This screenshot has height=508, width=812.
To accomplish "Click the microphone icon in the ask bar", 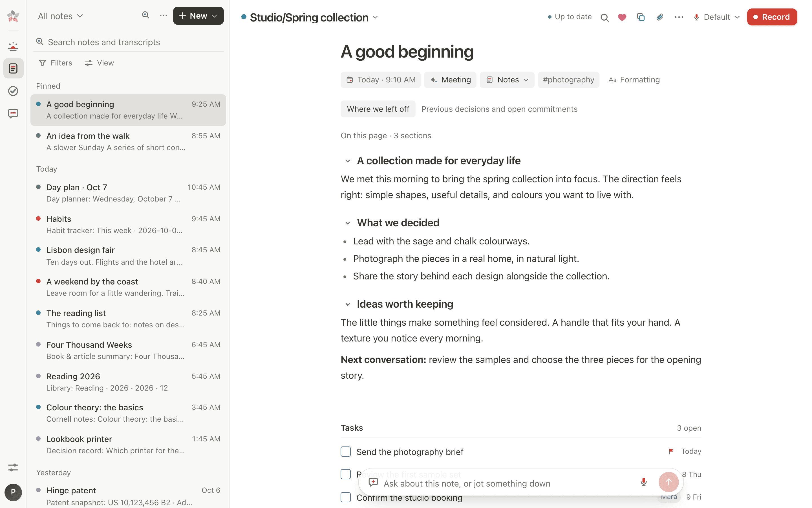I will point(644,483).
